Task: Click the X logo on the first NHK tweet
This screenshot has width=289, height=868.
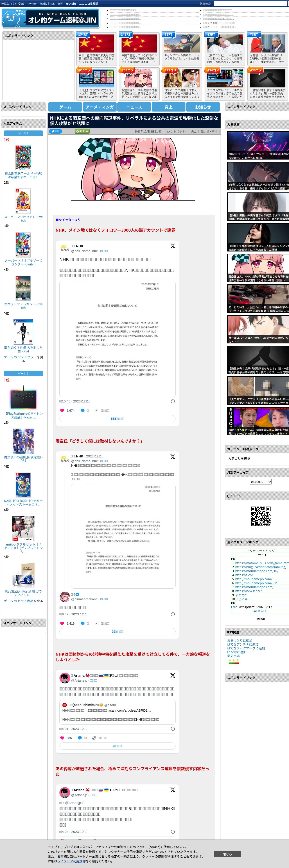Action: pos(173,246)
